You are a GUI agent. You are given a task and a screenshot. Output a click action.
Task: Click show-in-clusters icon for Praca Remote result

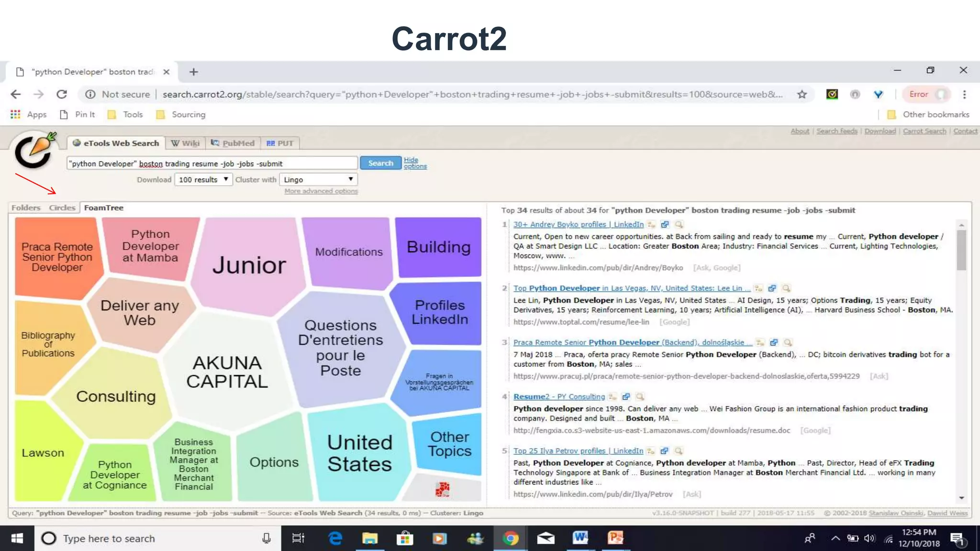(x=760, y=342)
